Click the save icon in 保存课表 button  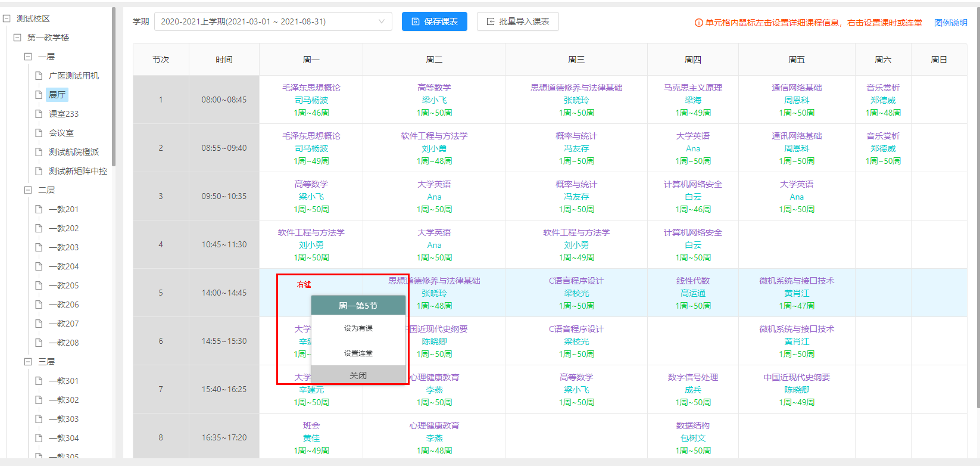416,21
